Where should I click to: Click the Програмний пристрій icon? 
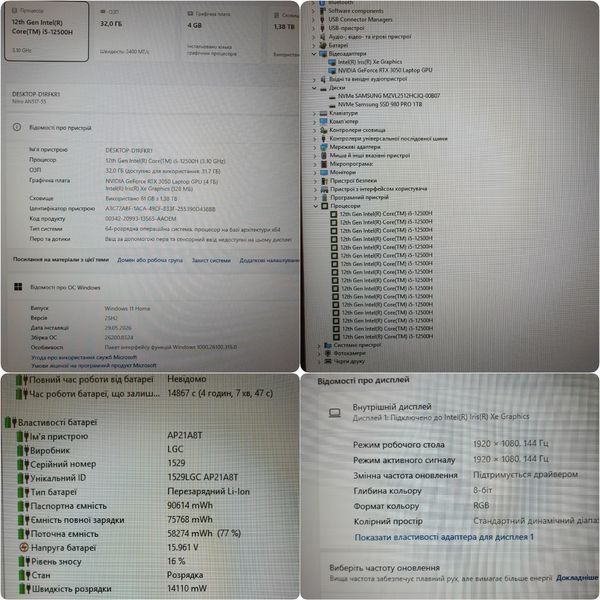[x=324, y=197]
